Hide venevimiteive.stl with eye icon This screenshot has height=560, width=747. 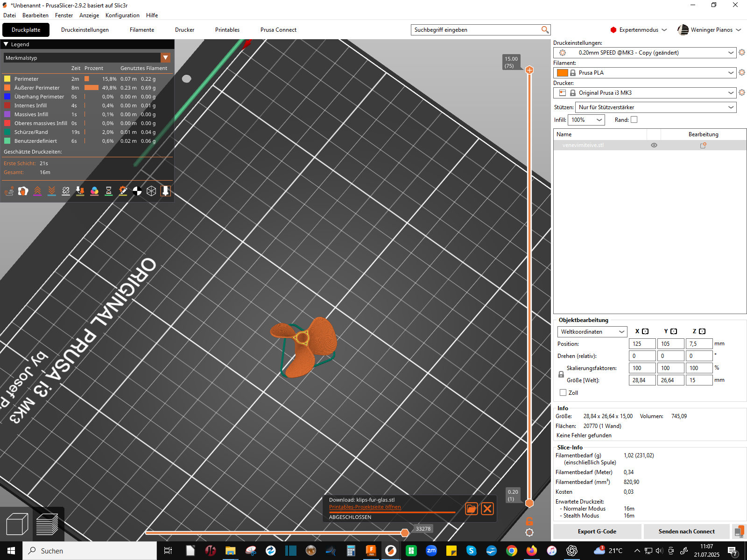654,145
